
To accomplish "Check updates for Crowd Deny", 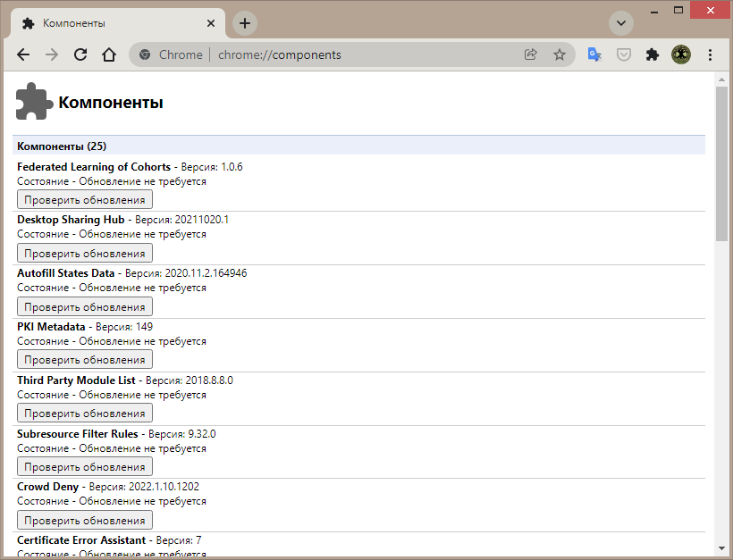I will tap(85, 521).
